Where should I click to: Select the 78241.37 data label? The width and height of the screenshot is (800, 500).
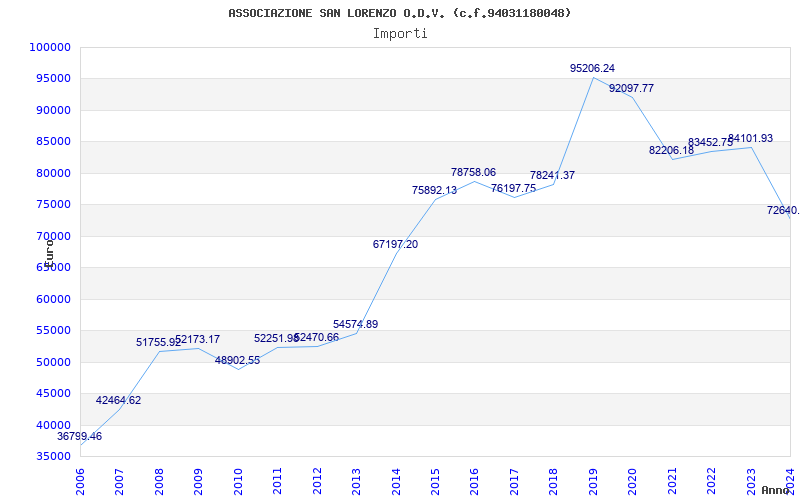click(553, 176)
